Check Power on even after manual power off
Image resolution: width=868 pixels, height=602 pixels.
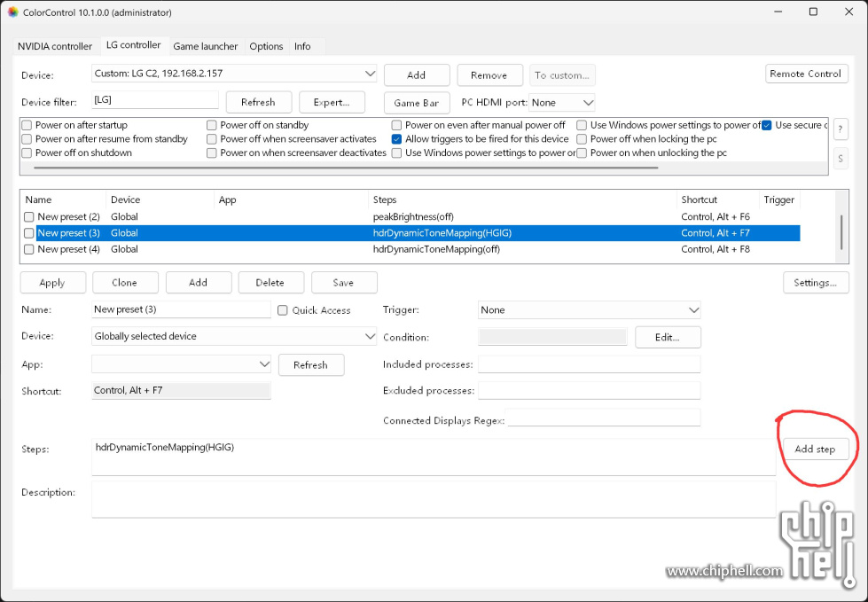[396, 125]
